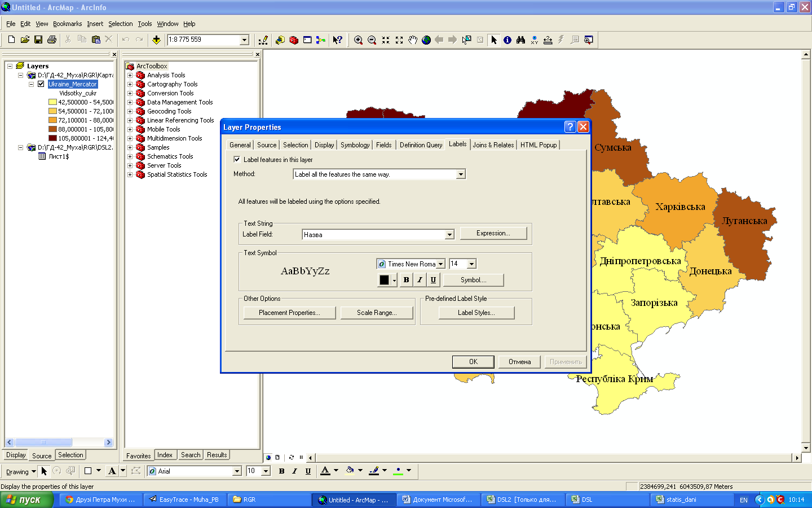Screen dimensions: 812x508
Task: Select the Pan hand tool
Action: (x=413, y=40)
